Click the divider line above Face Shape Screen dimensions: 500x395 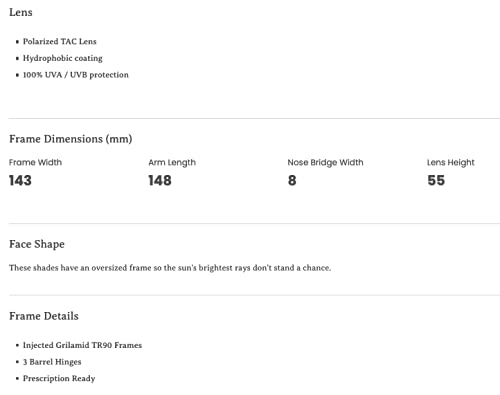pos(254,223)
